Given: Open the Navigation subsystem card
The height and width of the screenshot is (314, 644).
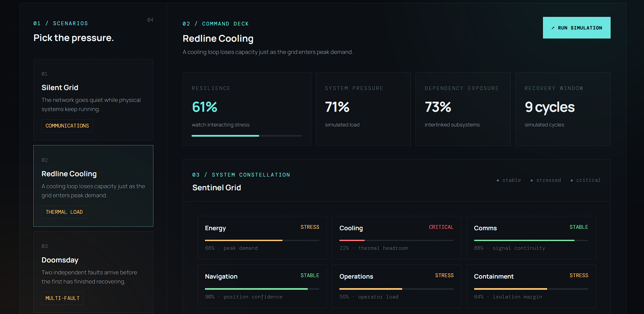Looking at the screenshot, I should click(262, 286).
